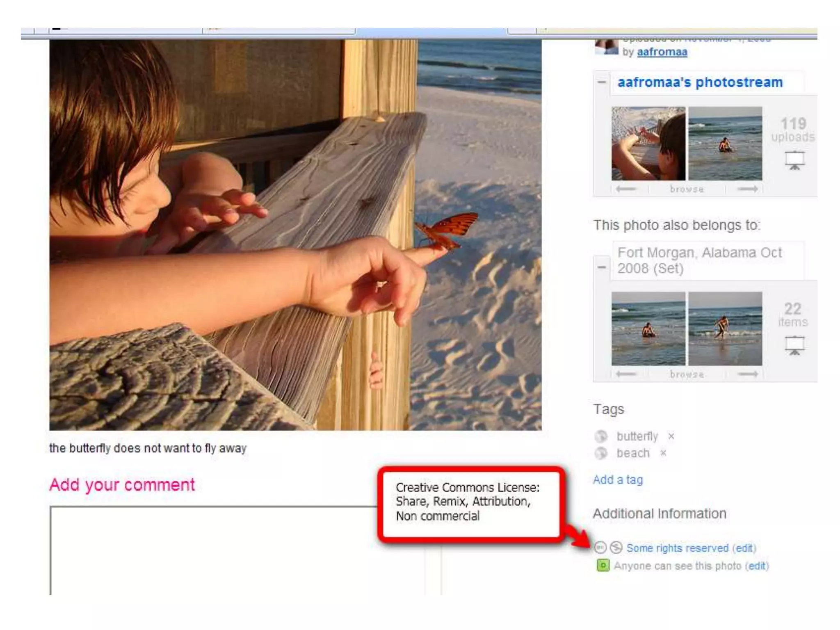The height and width of the screenshot is (630, 840).
Task: Click the globe icon beside butterfly tag
Action: [601, 436]
